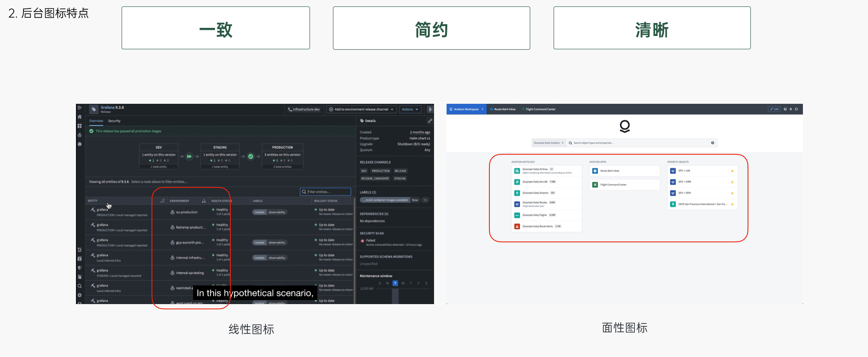Open the Route Alert Inbox header tab
The width and height of the screenshot is (868, 357).
point(503,109)
